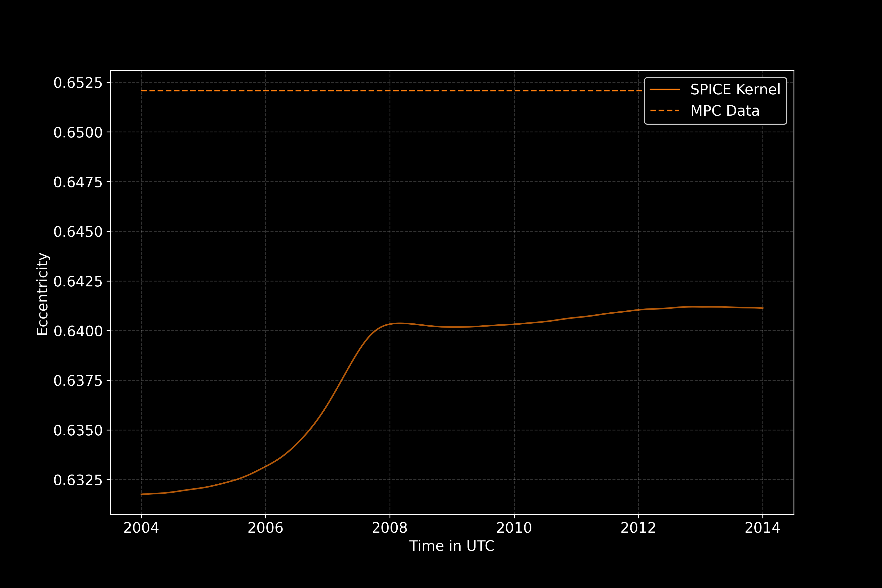
Task: Click the 2012 x-axis tick label
Action: 638,528
